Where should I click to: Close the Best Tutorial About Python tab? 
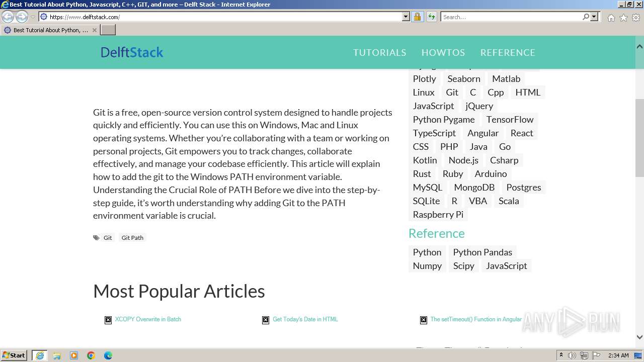94,30
